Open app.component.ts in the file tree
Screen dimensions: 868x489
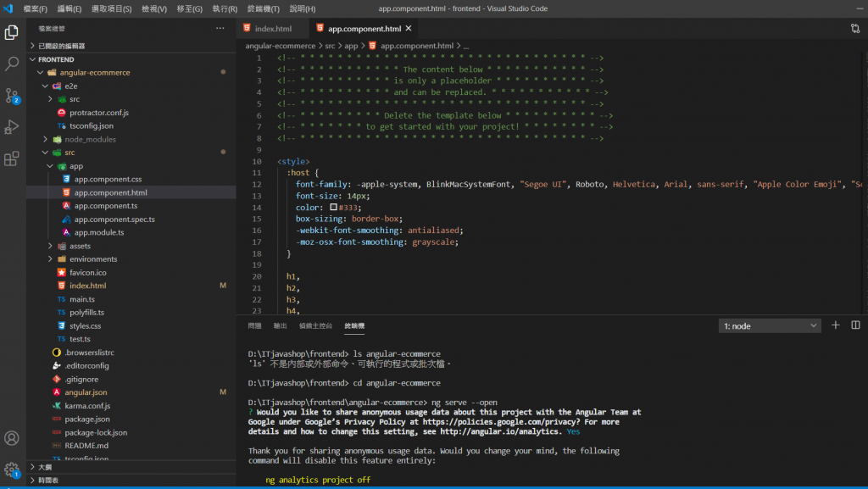105,206
